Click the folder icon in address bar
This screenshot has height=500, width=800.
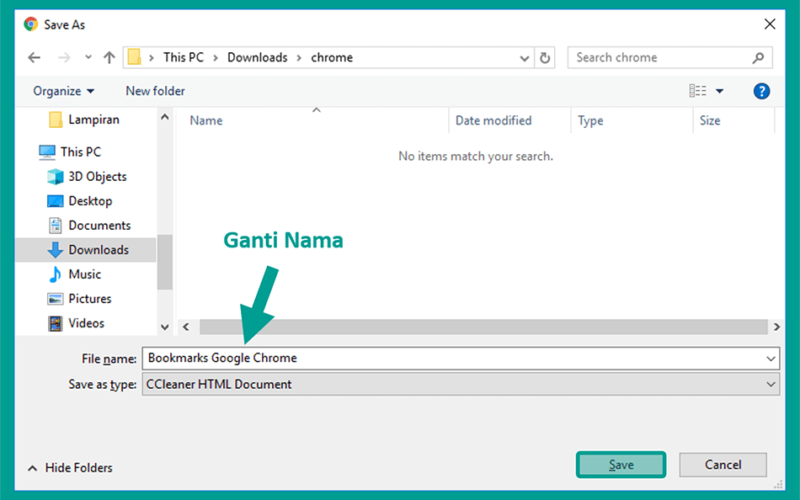point(134,57)
